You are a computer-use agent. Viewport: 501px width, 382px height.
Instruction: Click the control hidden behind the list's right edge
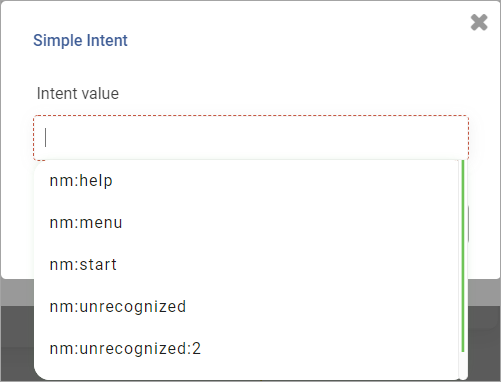pos(468,224)
